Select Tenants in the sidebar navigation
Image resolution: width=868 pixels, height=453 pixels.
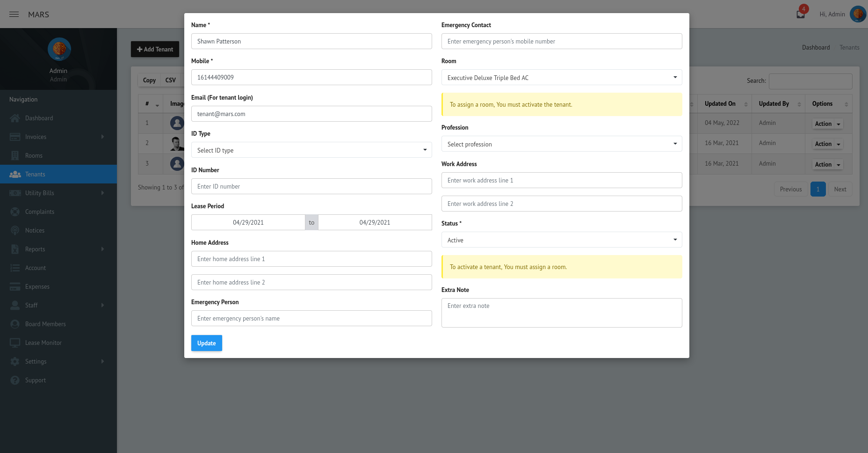pyautogui.click(x=35, y=174)
